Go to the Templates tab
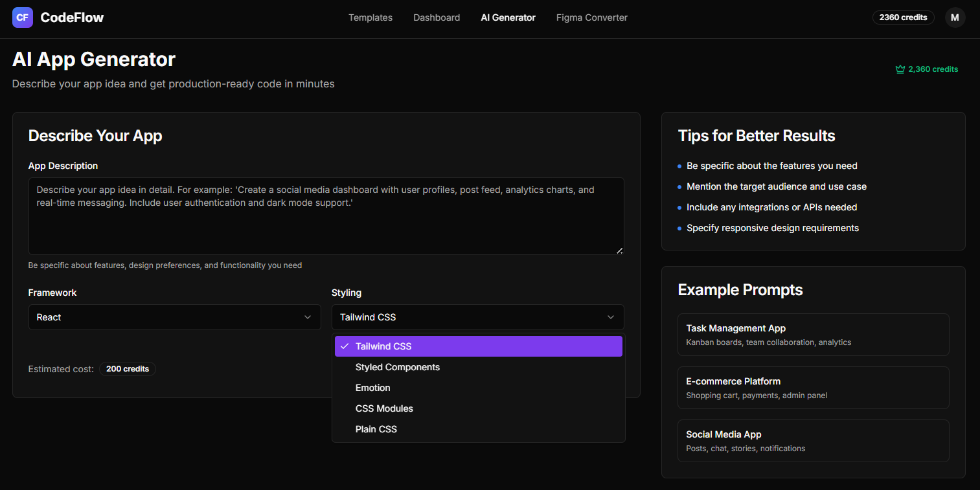The height and width of the screenshot is (490, 980). [370, 17]
